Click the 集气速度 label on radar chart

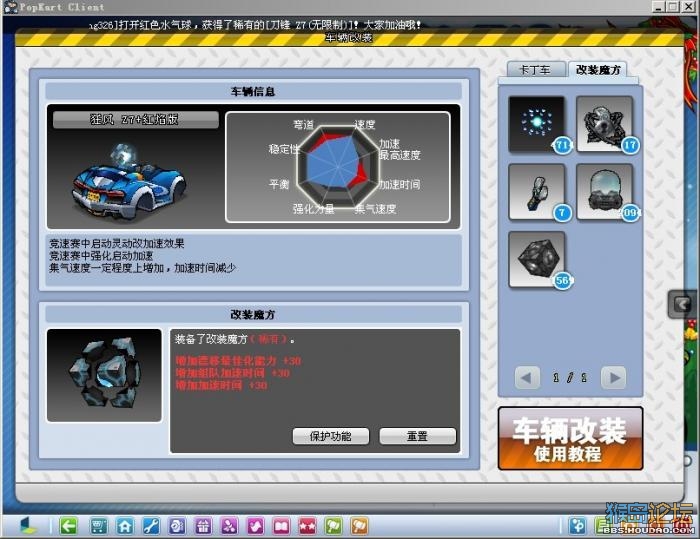pyautogui.click(x=375, y=209)
